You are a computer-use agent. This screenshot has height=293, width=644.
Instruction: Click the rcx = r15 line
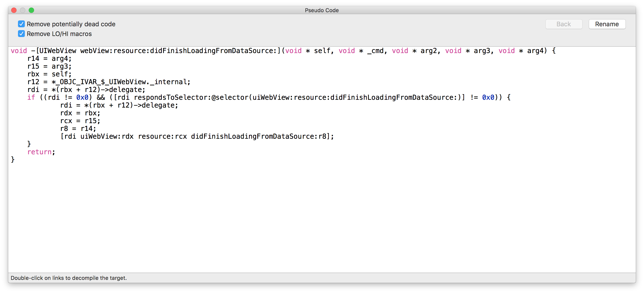click(x=80, y=121)
